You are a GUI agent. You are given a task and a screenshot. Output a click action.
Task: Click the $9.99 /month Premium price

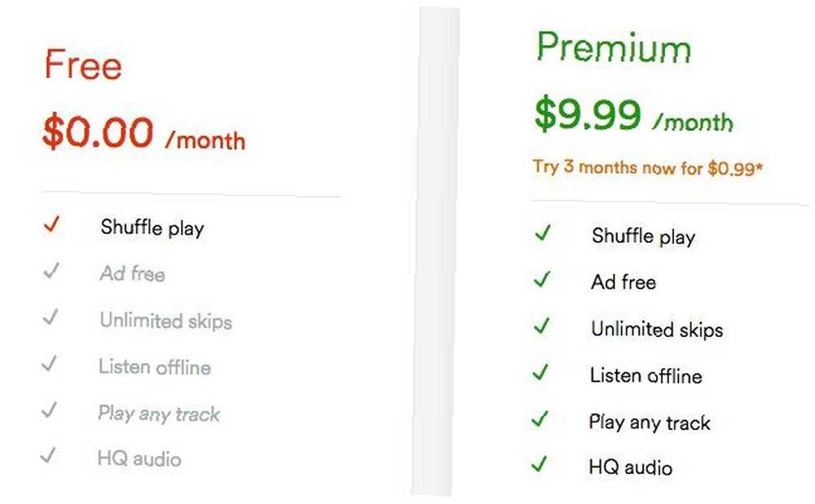[x=634, y=114]
